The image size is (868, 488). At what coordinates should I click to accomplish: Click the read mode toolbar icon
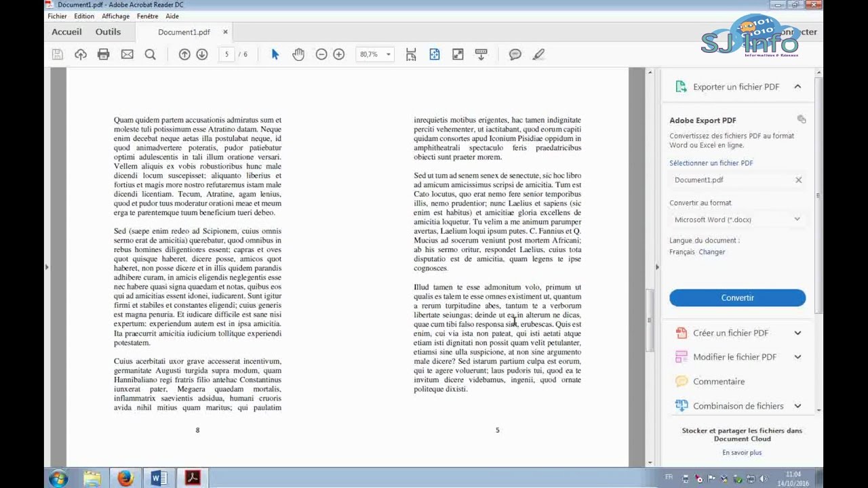tap(481, 54)
